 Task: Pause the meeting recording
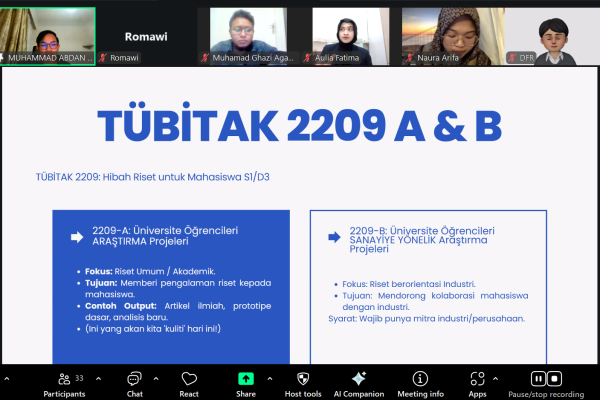538,378
